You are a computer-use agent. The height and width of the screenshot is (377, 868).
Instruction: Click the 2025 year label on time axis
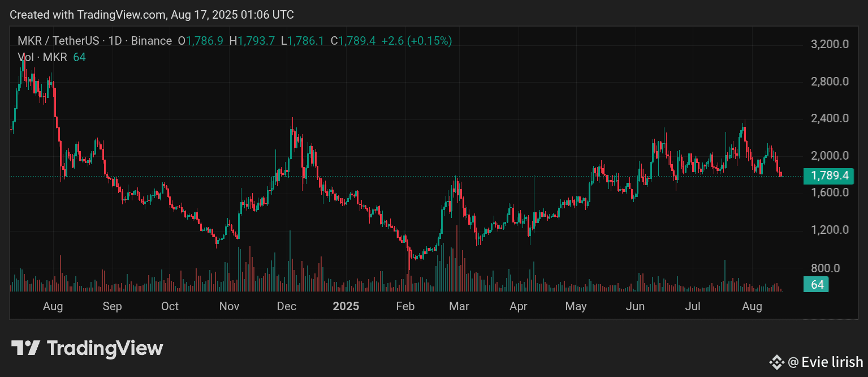346,306
